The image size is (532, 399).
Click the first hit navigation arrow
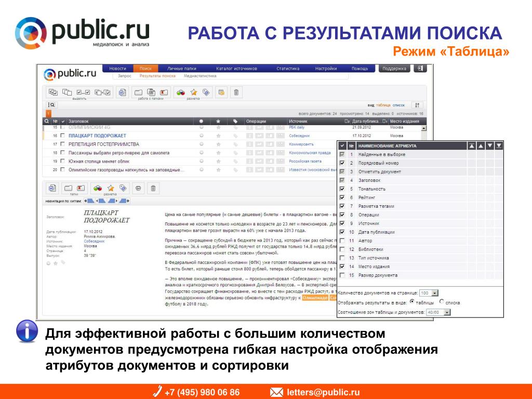coord(89,201)
